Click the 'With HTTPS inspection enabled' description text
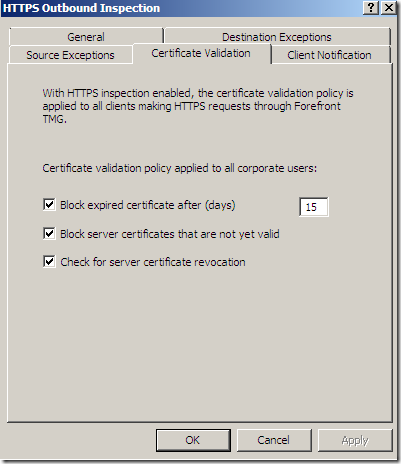 pos(198,106)
